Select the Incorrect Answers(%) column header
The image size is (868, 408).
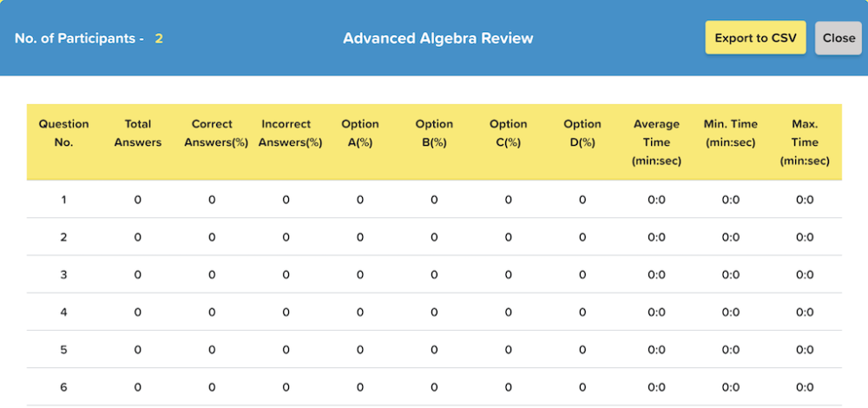pos(286,134)
